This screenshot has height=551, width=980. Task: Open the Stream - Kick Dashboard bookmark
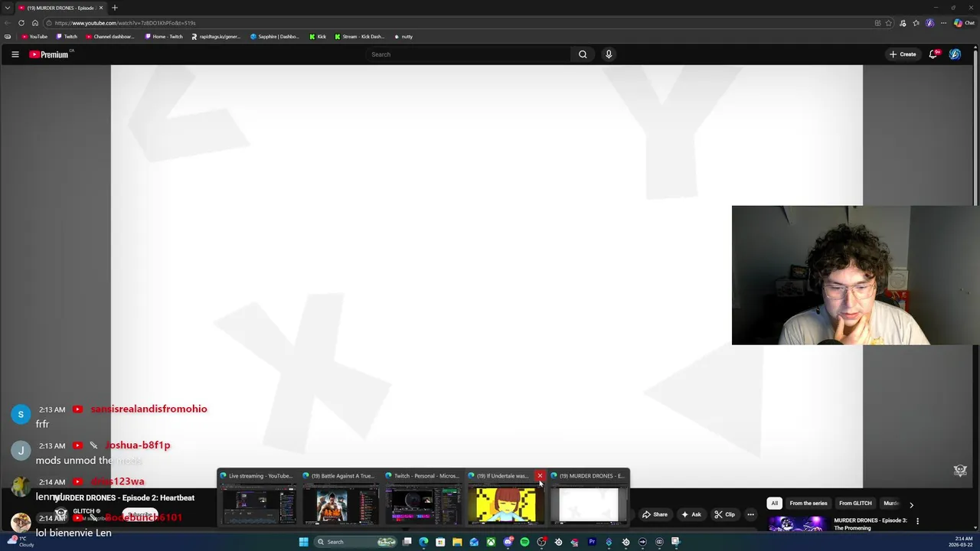[360, 37]
